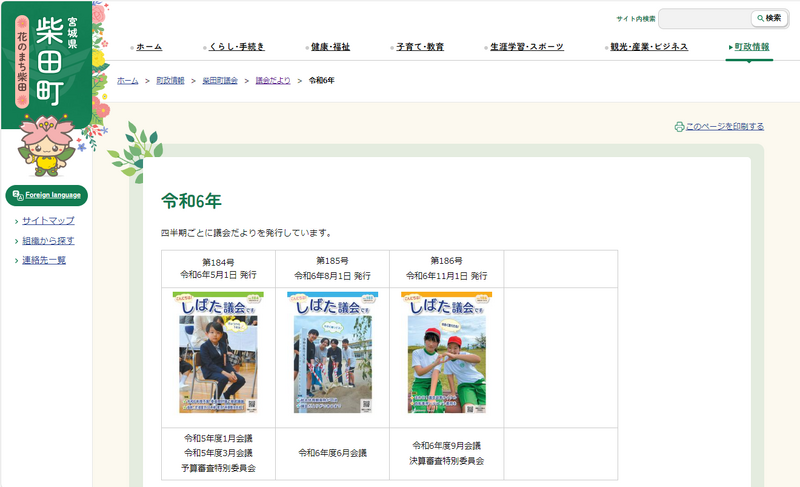Open the サイトマップ sidebar link

coord(48,221)
